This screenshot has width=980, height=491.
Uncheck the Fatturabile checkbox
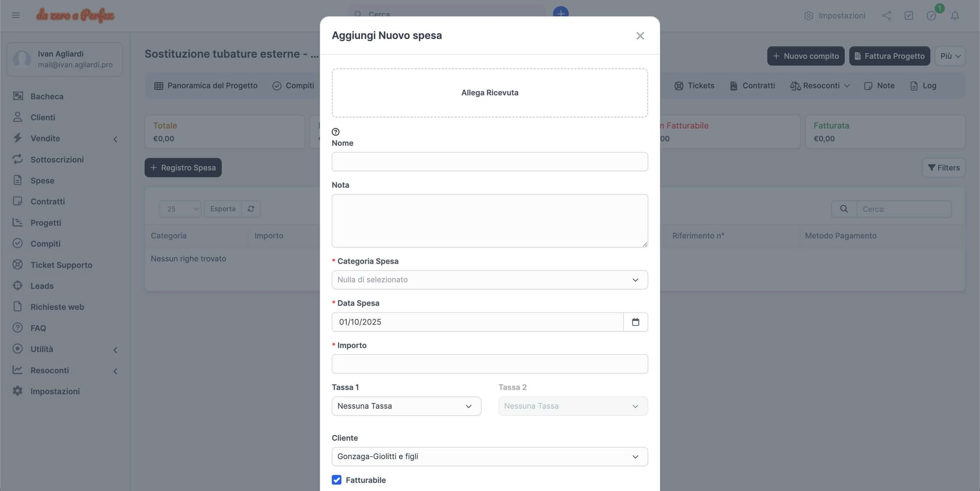click(337, 480)
